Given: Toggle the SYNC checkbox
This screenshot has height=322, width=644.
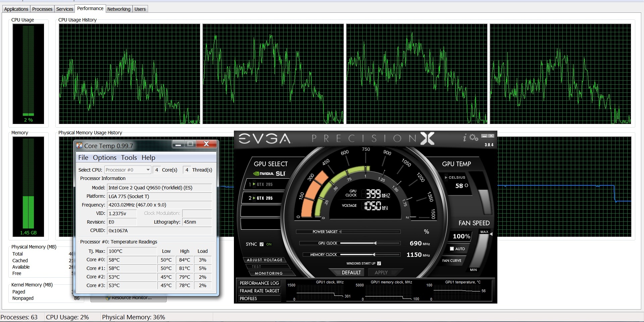Looking at the screenshot, I should (262, 244).
